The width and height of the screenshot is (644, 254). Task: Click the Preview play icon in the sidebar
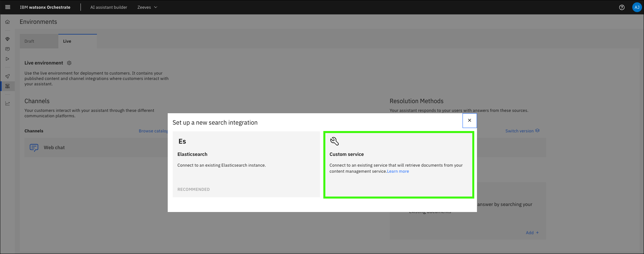click(7, 59)
